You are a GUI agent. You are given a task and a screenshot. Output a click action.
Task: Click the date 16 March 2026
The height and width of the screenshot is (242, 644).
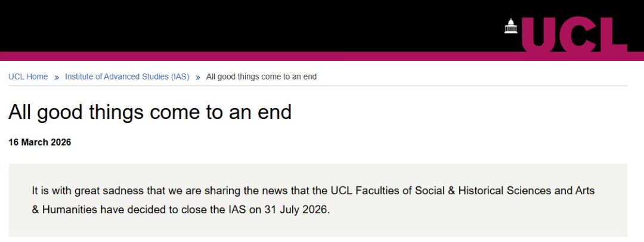click(40, 142)
